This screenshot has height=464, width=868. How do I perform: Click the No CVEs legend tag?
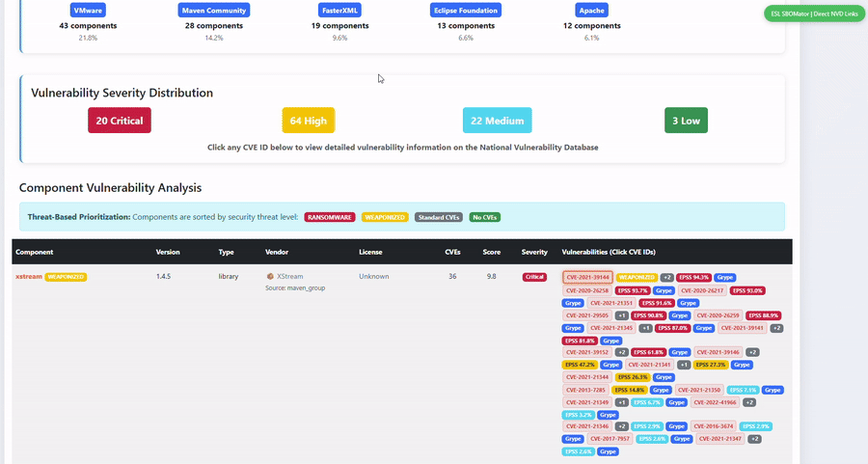(x=484, y=217)
